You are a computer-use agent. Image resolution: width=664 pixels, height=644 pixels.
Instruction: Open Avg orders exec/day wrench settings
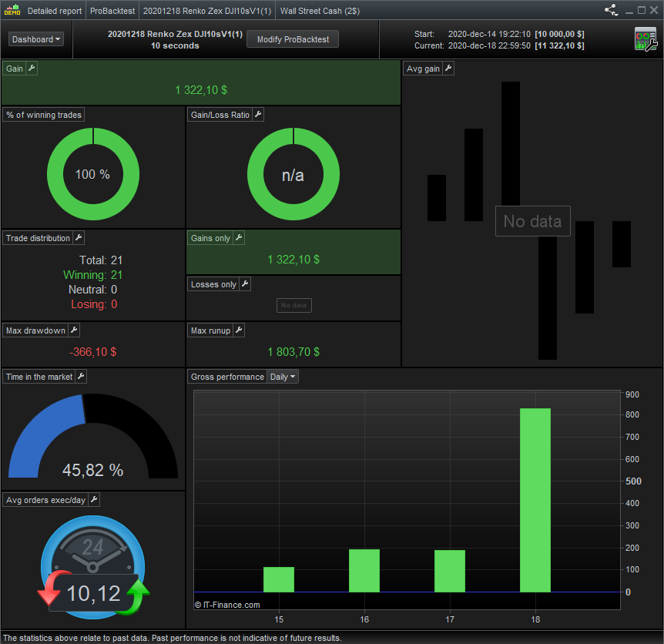94,499
